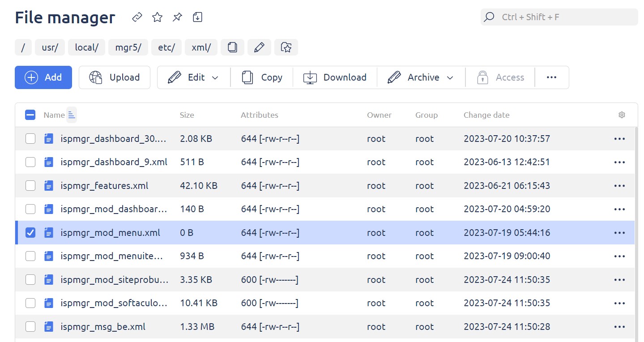
Task: Copy current path icon in breadcrumb
Action: point(232,47)
